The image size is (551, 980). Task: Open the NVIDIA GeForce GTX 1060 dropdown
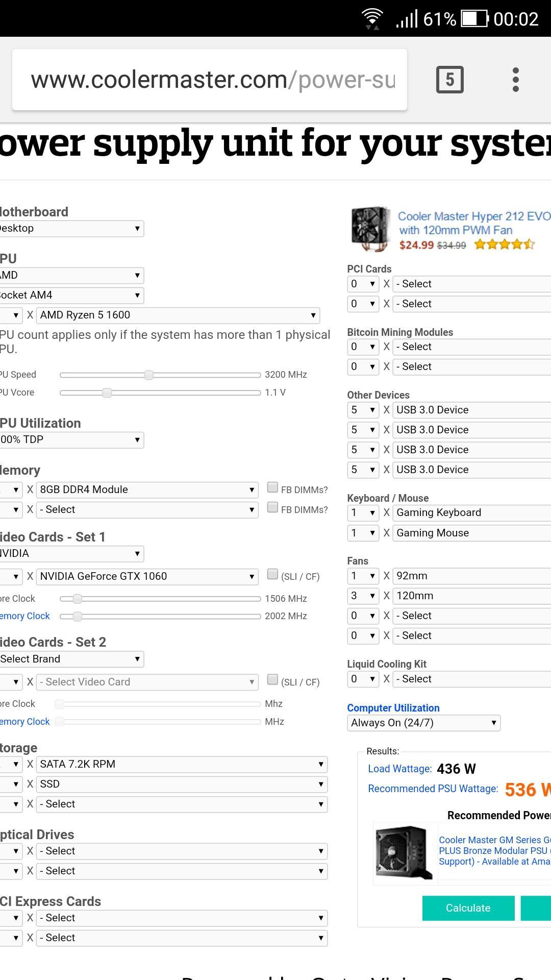pos(147,577)
